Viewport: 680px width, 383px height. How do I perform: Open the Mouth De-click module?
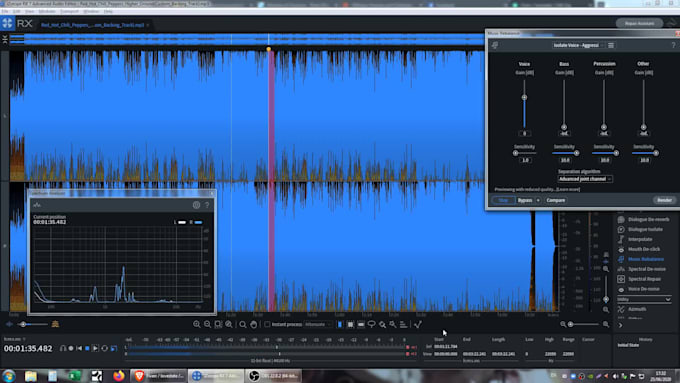[638, 249]
